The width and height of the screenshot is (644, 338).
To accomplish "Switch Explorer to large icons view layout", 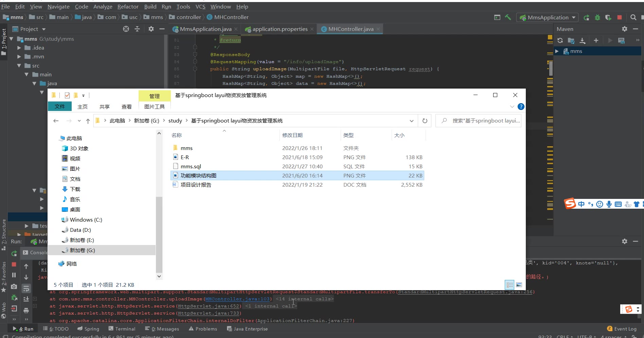I will 519,285.
